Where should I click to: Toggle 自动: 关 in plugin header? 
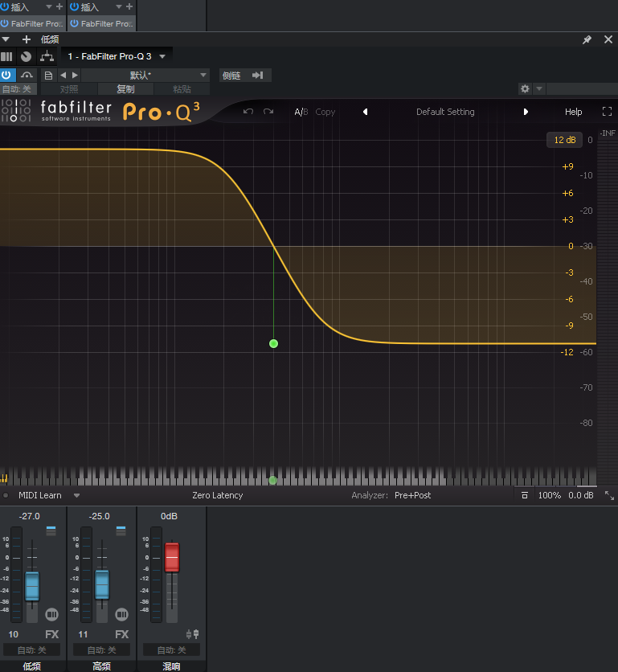click(17, 89)
